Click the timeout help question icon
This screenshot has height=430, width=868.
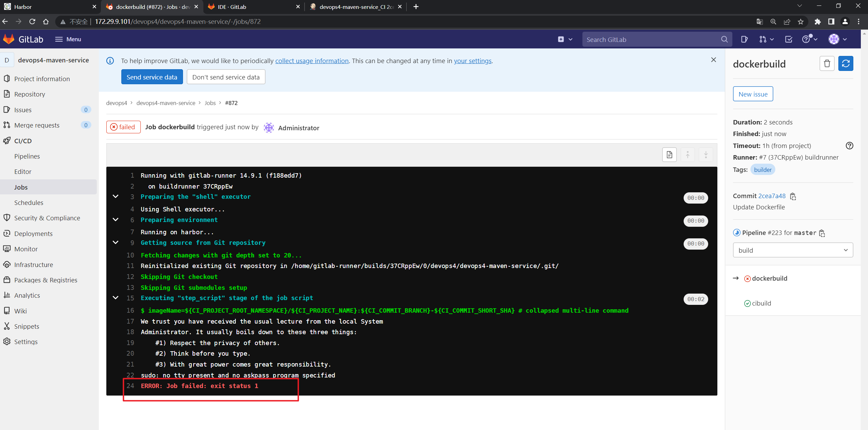849,146
